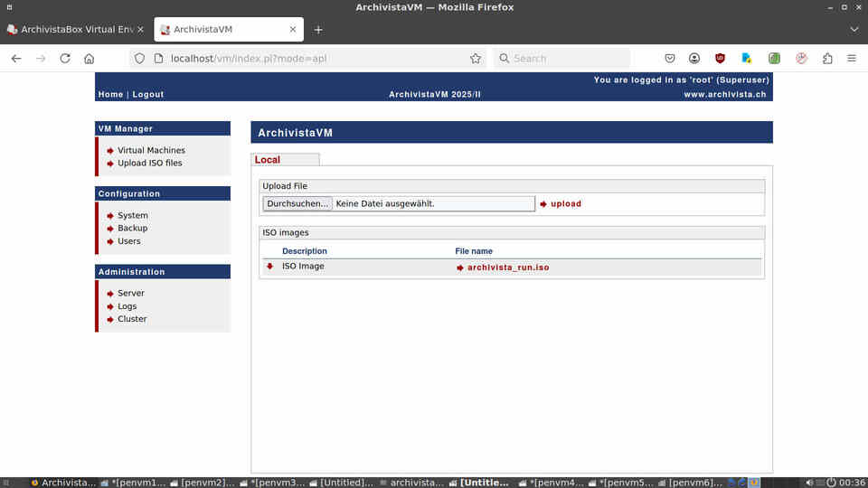Click the Pocket save icon
This screenshot has width=868, height=488.
pyautogui.click(x=670, y=58)
